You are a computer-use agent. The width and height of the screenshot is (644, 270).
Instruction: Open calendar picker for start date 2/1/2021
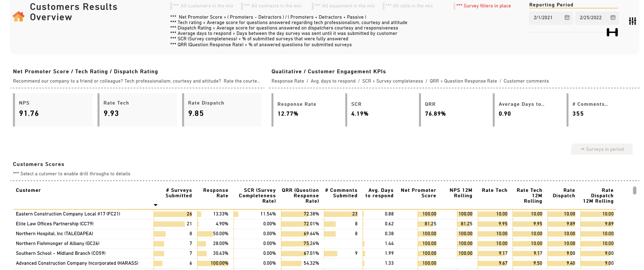click(567, 17)
